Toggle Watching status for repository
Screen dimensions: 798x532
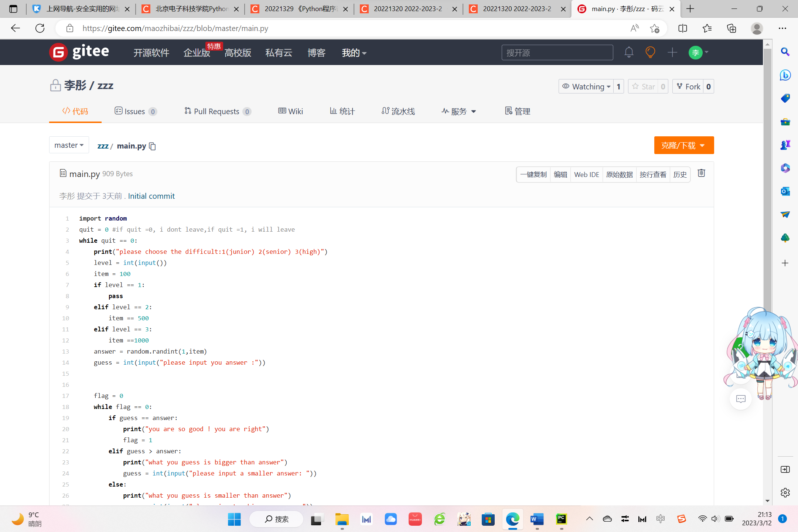click(x=586, y=86)
